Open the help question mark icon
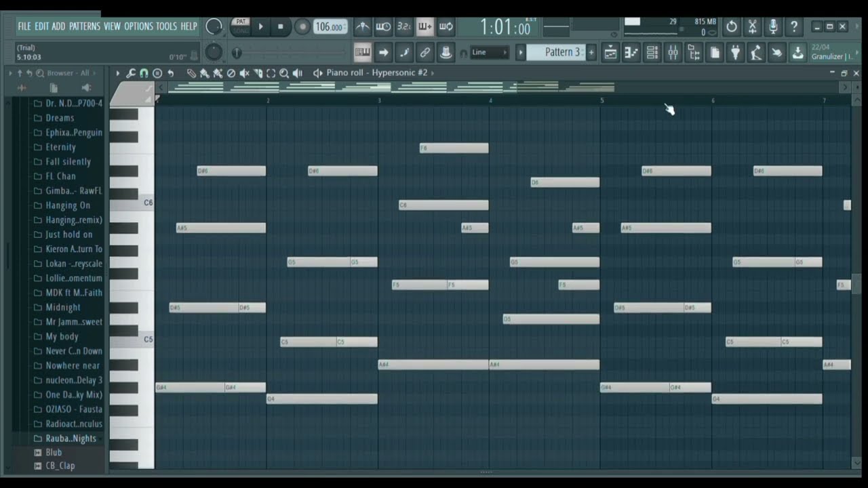Viewport: 868px width, 488px height. coord(794,26)
